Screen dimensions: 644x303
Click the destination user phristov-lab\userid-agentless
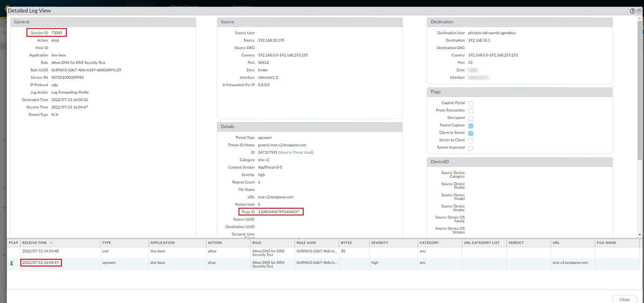point(492,33)
